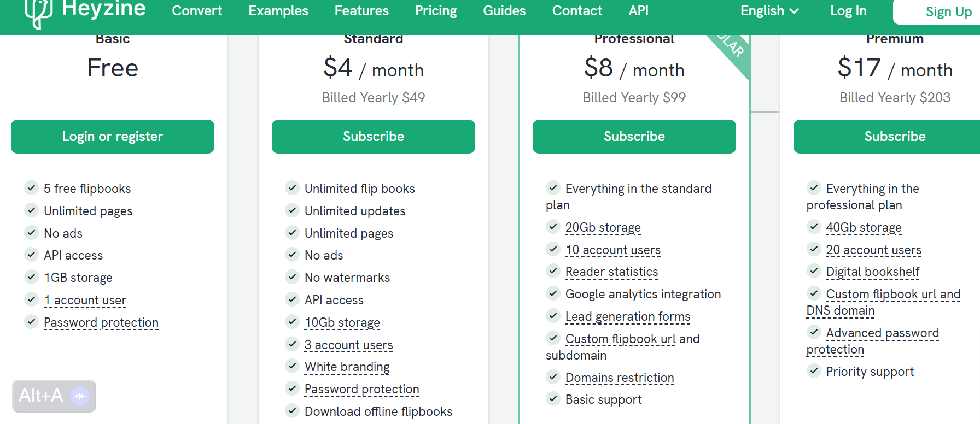The width and height of the screenshot is (980, 424).
Task: Click checkmark icon next to 'Digital bookshelf'
Action: (814, 271)
